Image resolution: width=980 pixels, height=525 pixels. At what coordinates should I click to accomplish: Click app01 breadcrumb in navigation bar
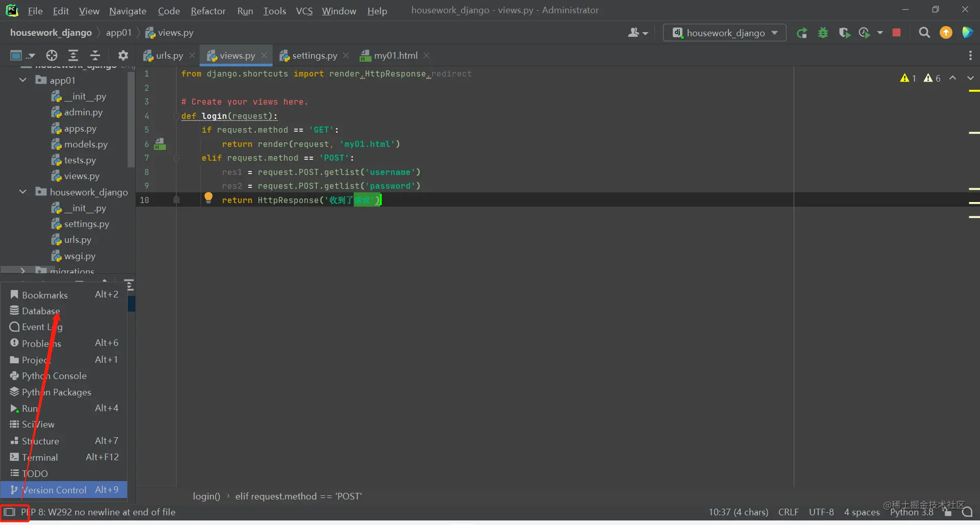[x=118, y=33]
